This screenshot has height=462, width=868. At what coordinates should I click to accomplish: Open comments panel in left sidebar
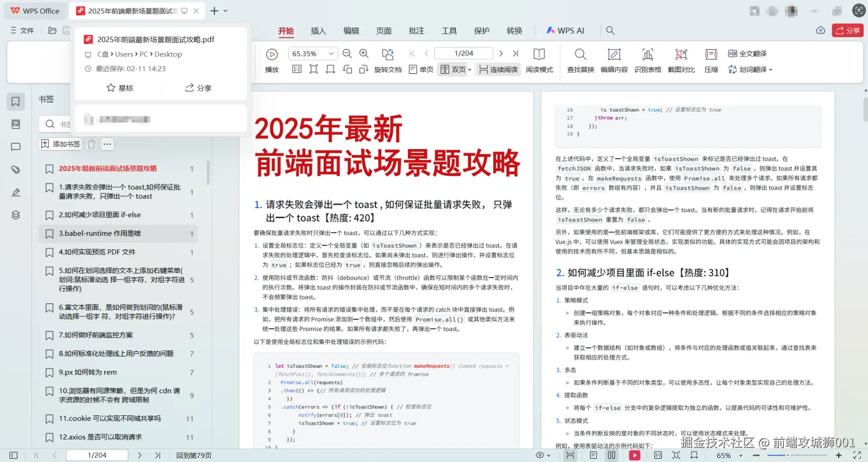click(x=16, y=147)
